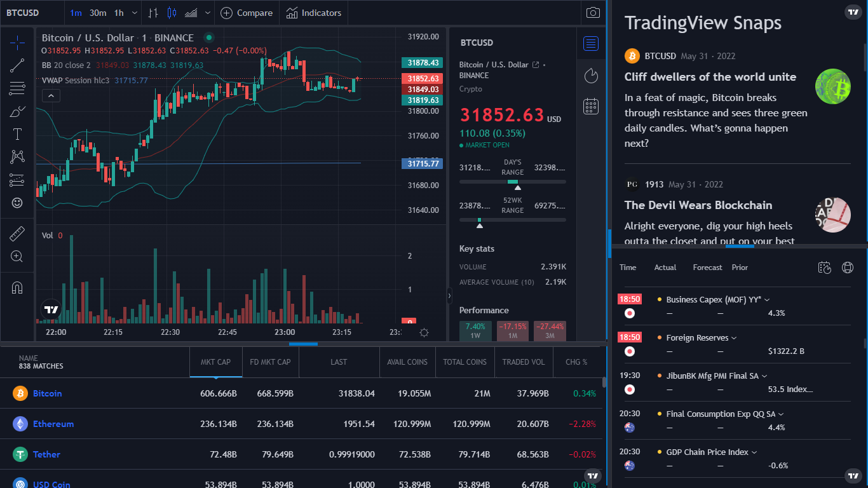
Task: Select the 3M performance tile
Action: pos(550,330)
